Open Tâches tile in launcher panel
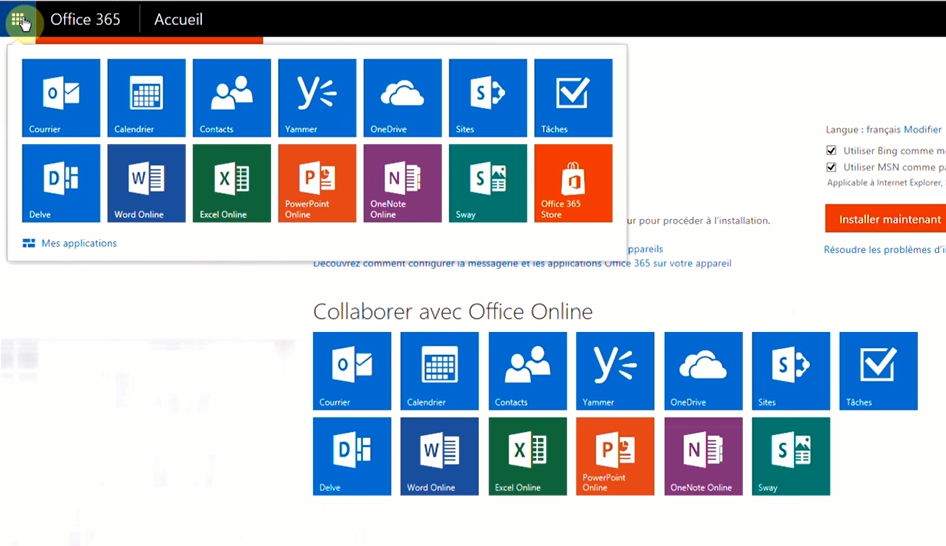946x546 pixels. (x=573, y=98)
